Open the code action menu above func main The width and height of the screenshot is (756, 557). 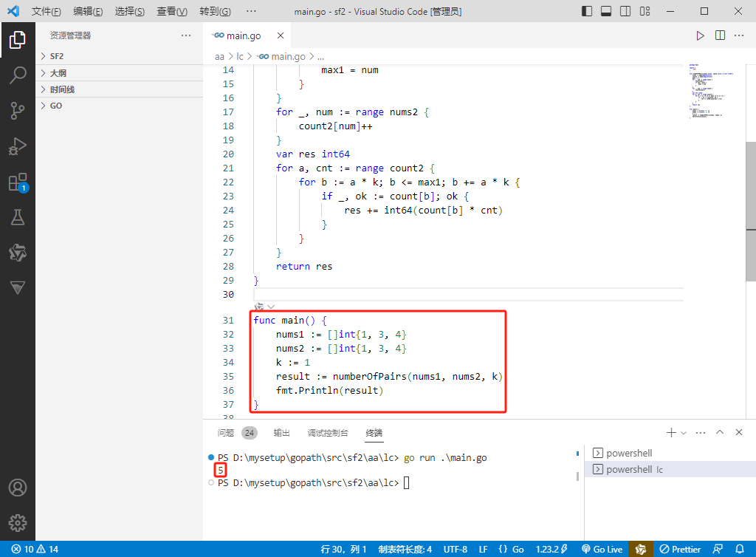click(x=264, y=307)
